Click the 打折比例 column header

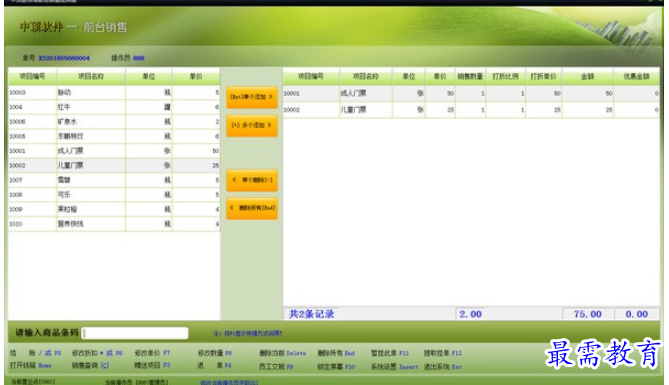coord(506,76)
